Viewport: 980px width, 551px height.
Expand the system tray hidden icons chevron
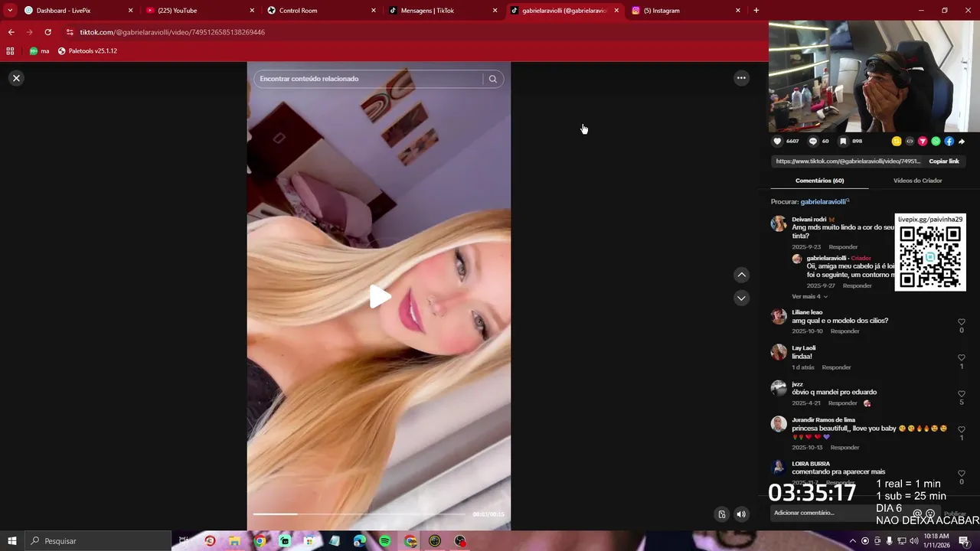pyautogui.click(x=852, y=541)
